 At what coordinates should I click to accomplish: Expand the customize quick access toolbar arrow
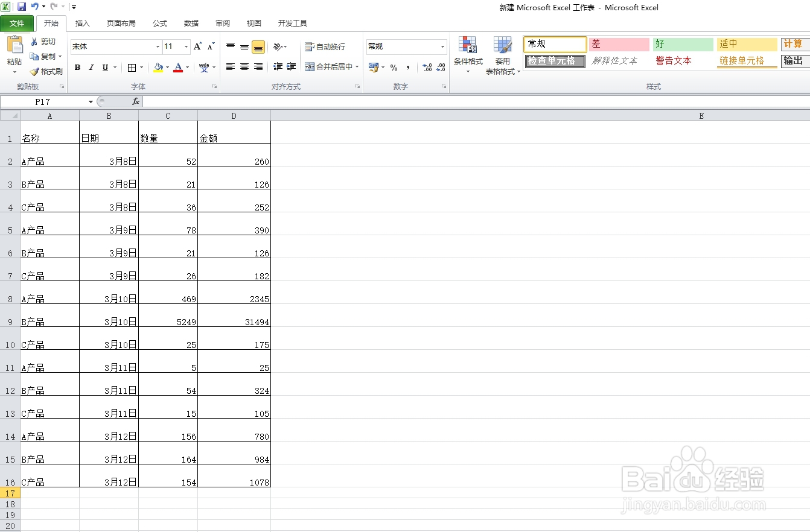click(x=74, y=7)
